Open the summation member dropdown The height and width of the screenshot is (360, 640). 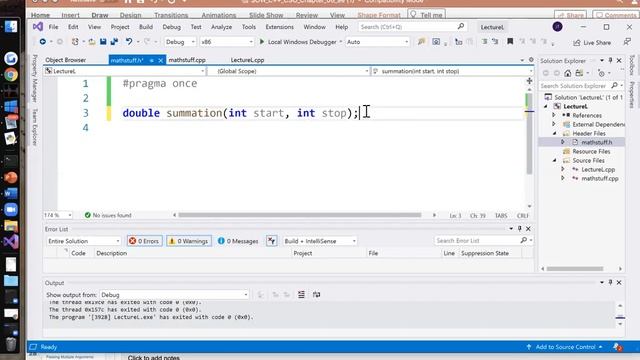(x=452, y=71)
